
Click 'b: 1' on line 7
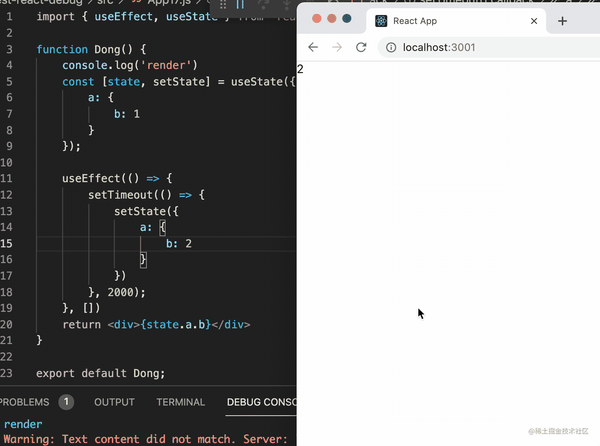coord(127,114)
